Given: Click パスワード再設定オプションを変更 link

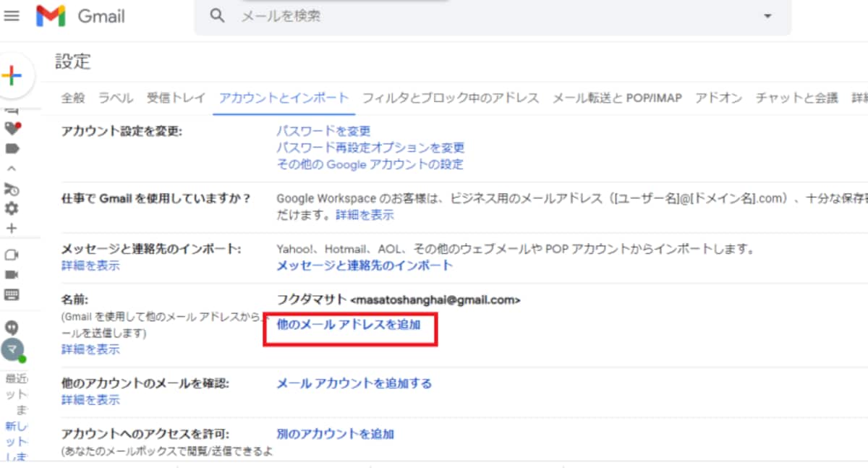Looking at the screenshot, I should click(370, 148).
